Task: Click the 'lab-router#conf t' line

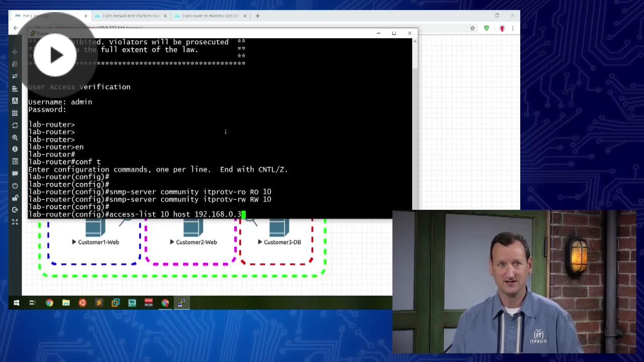Action: [64, 162]
